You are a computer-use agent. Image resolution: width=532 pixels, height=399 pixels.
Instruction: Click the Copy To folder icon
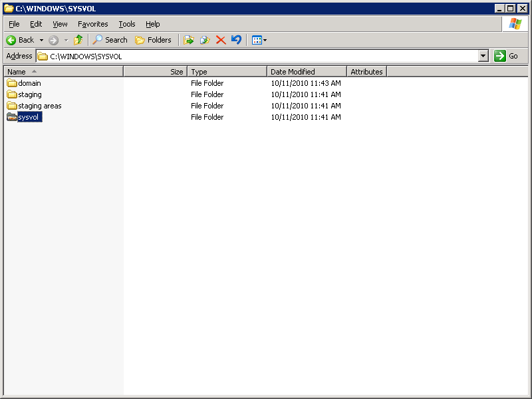(205, 40)
